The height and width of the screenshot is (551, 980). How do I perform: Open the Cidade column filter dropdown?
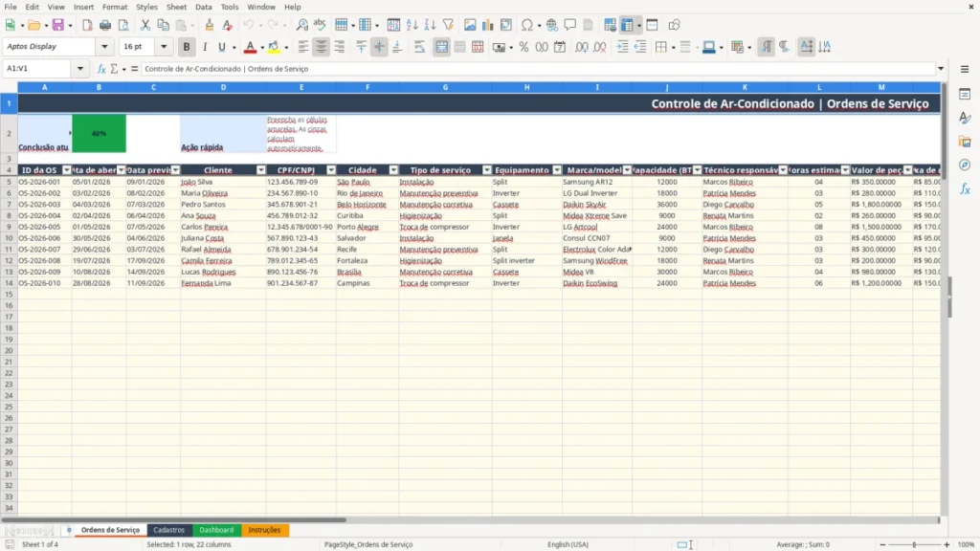pyautogui.click(x=393, y=170)
